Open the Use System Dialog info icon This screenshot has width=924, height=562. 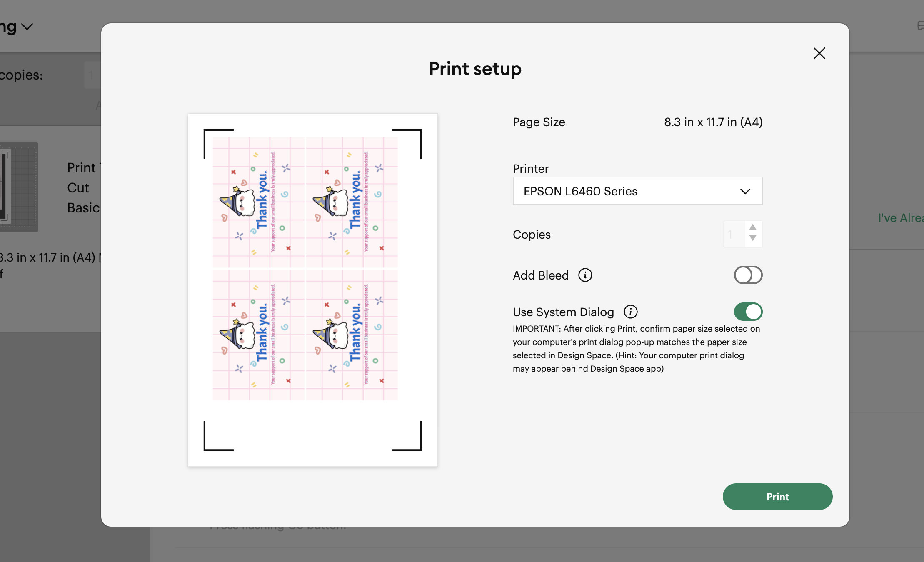click(630, 312)
